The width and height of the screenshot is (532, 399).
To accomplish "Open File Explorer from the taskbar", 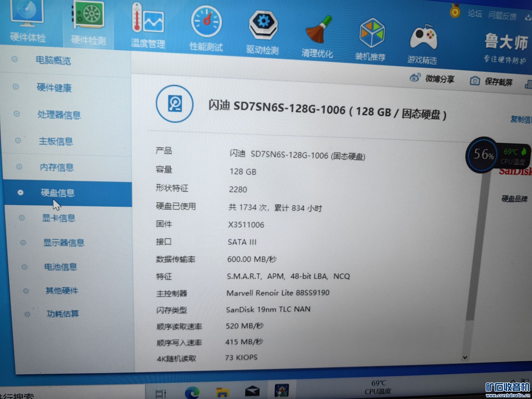I will 222,392.
